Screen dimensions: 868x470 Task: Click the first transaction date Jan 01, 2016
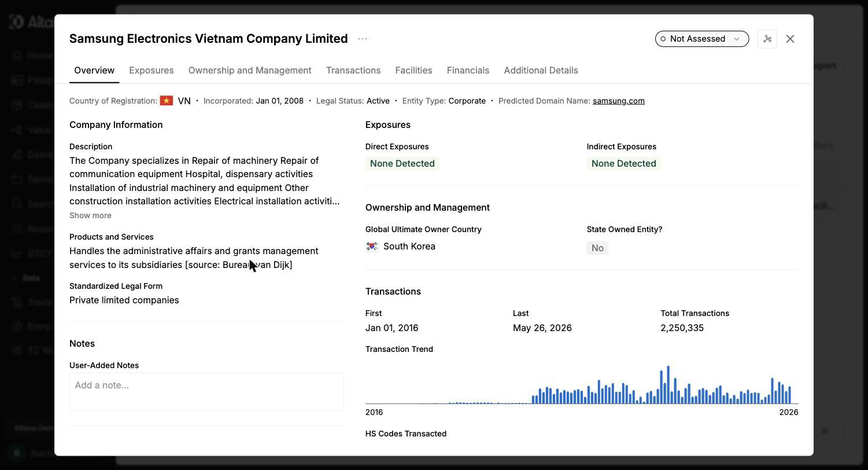click(391, 328)
